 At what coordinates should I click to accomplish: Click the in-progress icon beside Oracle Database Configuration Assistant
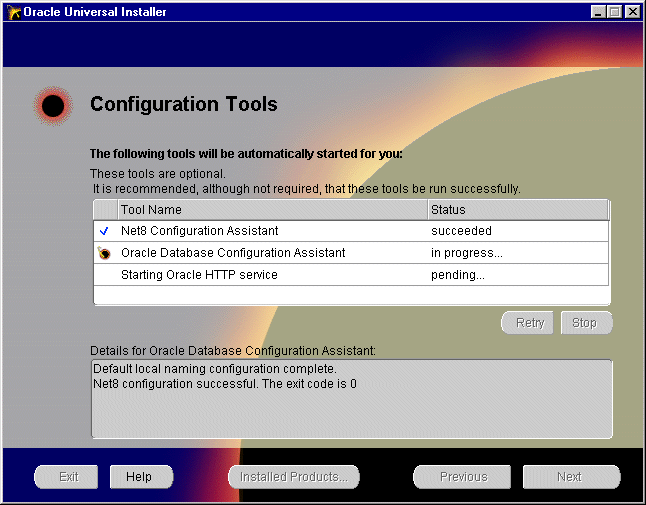point(104,253)
